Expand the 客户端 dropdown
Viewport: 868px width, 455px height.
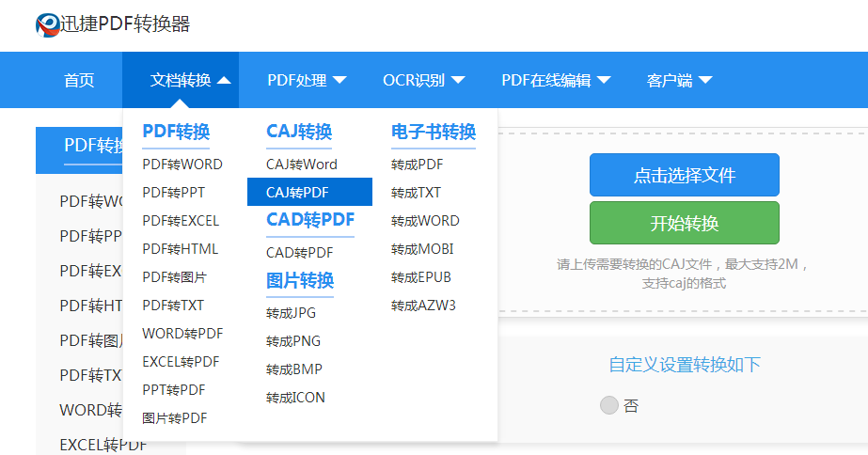(x=679, y=80)
